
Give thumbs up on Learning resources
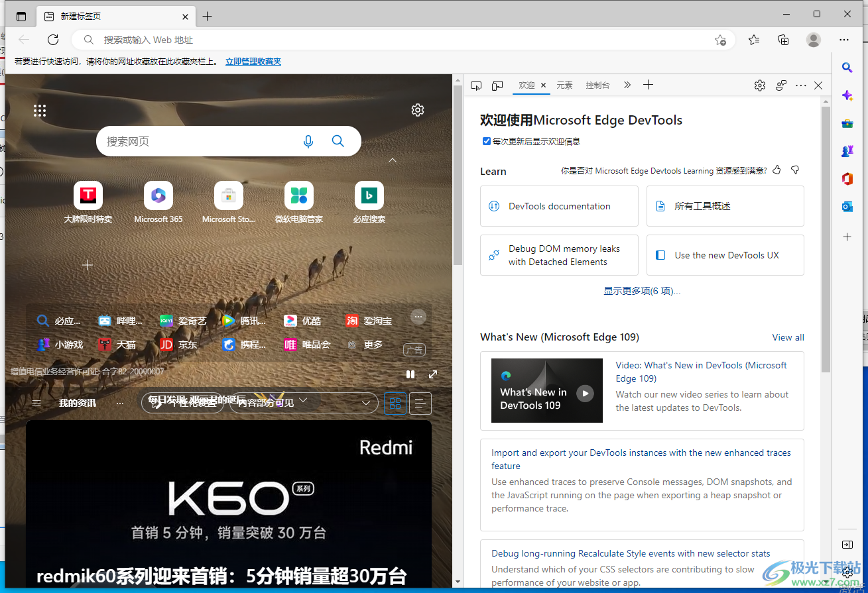(x=777, y=170)
